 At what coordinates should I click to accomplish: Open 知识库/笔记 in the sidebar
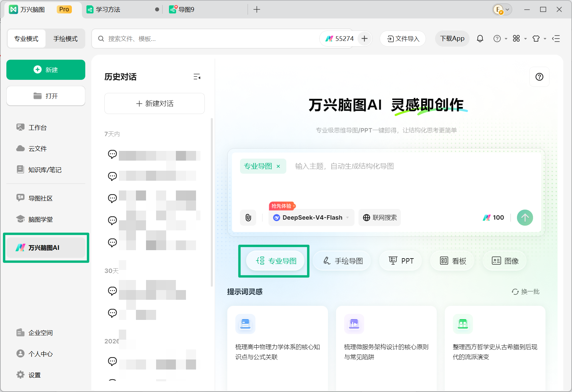tap(39, 170)
